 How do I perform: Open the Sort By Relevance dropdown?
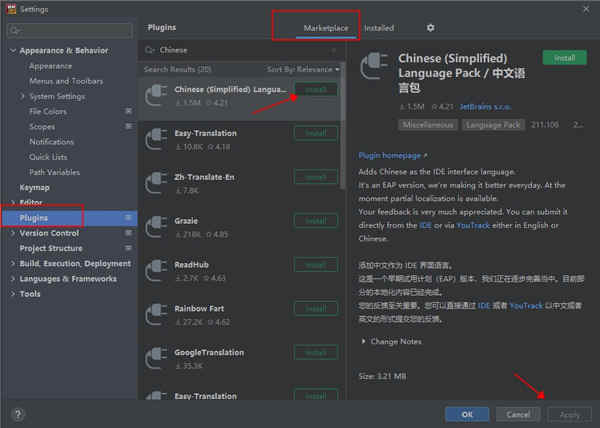pyautogui.click(x=303, y=69)
